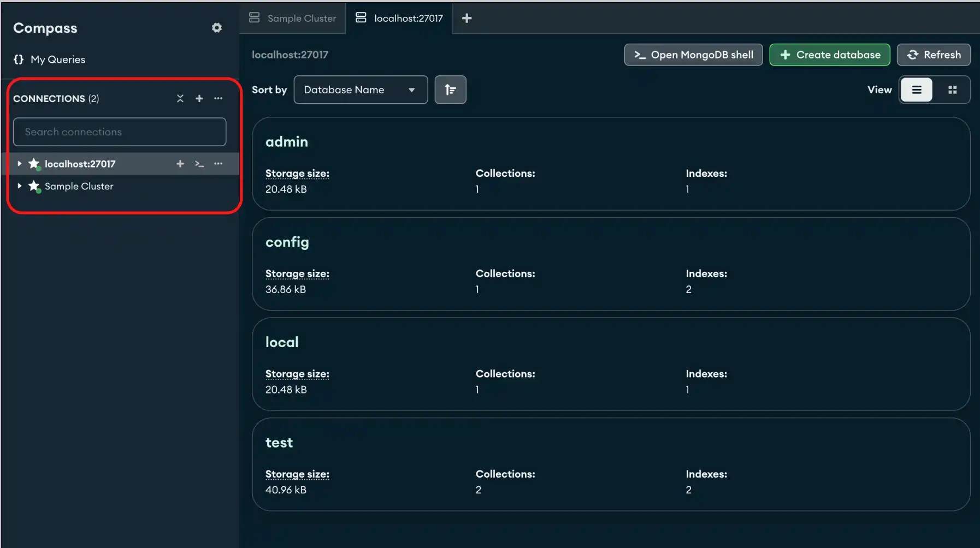Click the Compass title
The height and width of the screenshot is (548, 980).
pos(45,28)
